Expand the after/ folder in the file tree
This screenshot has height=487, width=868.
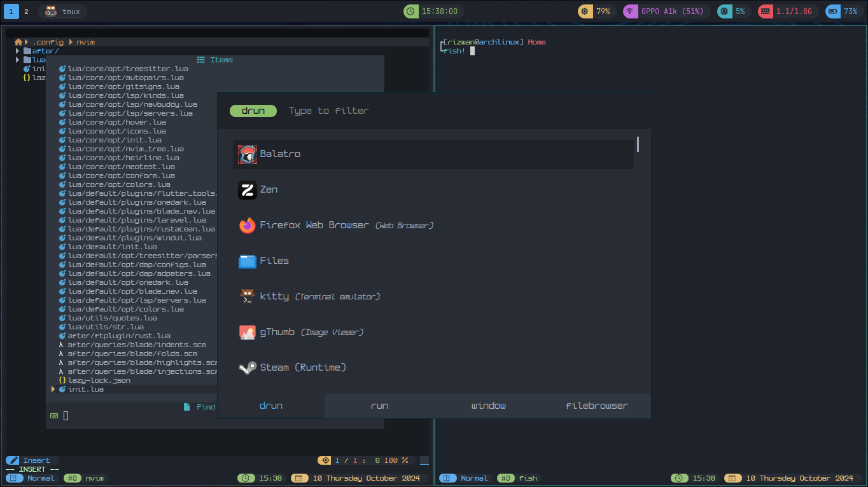click(17, 50)
